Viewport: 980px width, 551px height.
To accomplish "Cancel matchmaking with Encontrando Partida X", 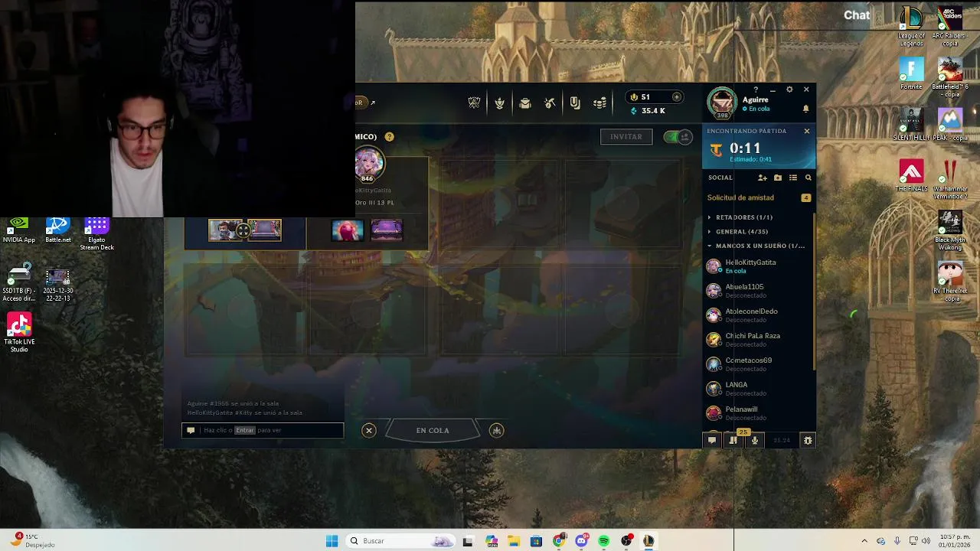I will pyautogui.click(x=806, y=131).
